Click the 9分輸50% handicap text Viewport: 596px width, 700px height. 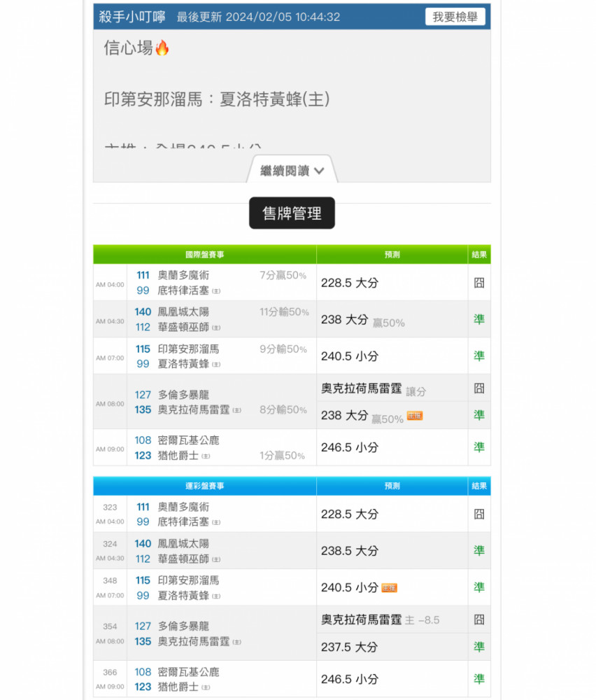(x=283, y=349)
